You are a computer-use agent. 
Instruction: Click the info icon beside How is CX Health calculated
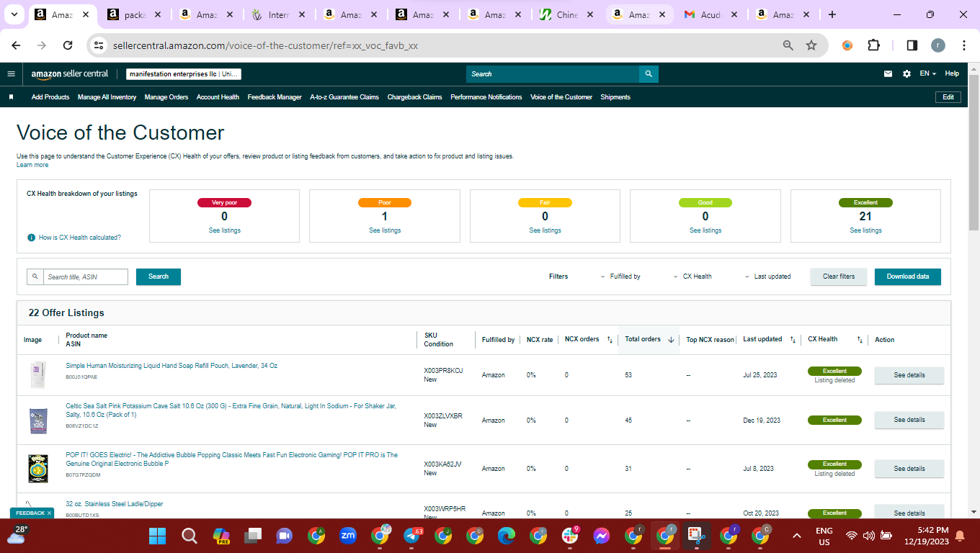pos(31,238)
